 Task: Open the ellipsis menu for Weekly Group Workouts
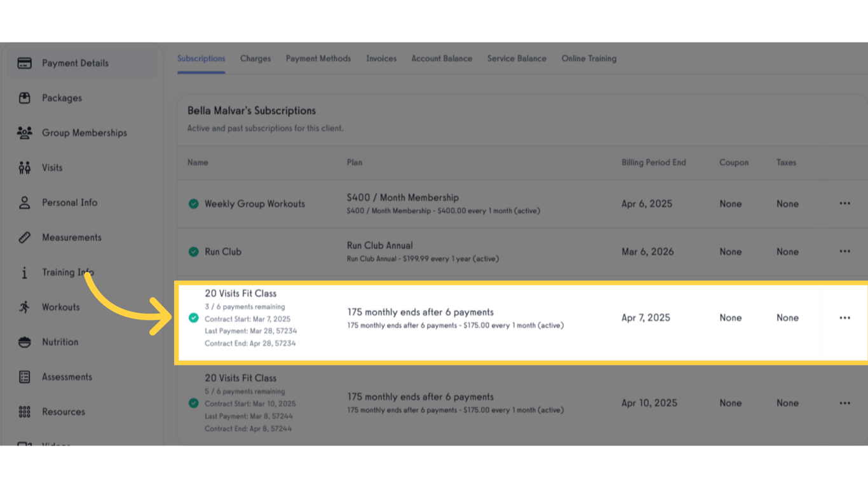[x=844, y=203]
